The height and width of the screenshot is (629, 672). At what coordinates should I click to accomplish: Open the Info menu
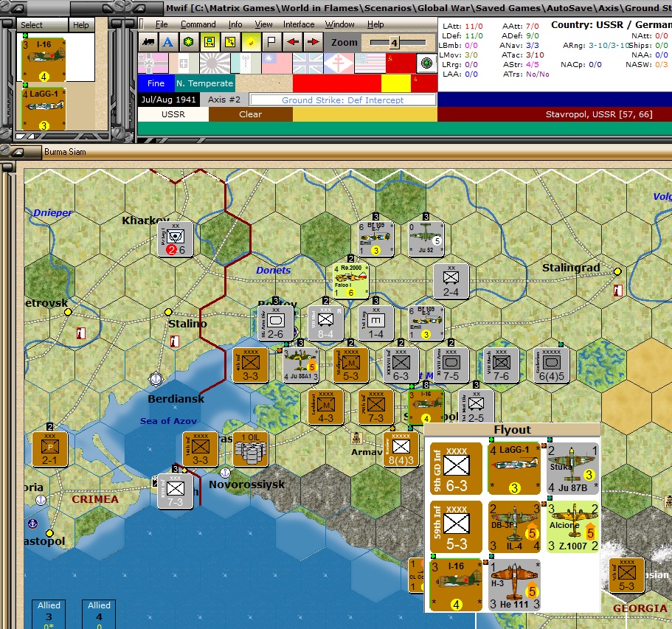pyautogui.click(x=235, y=24)
